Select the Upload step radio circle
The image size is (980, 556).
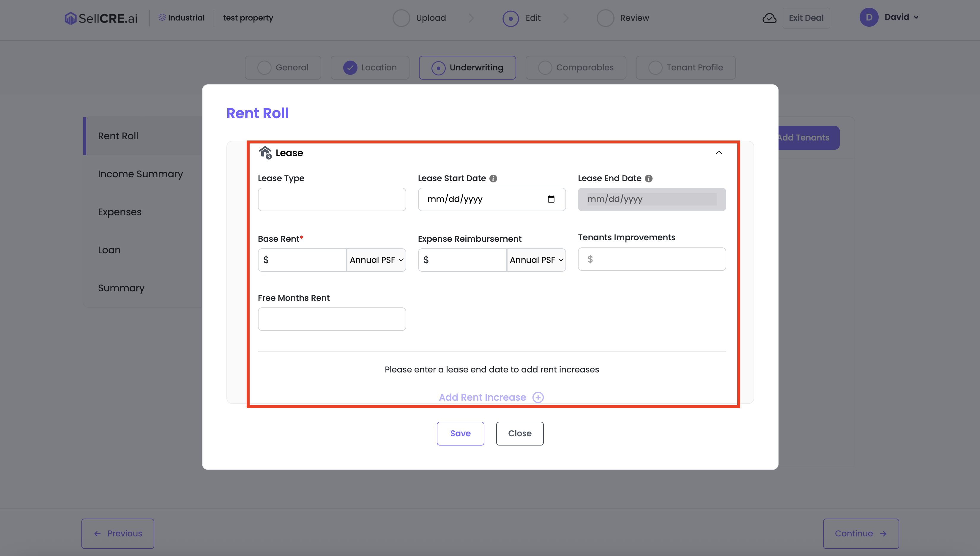(x=401, y=18)
